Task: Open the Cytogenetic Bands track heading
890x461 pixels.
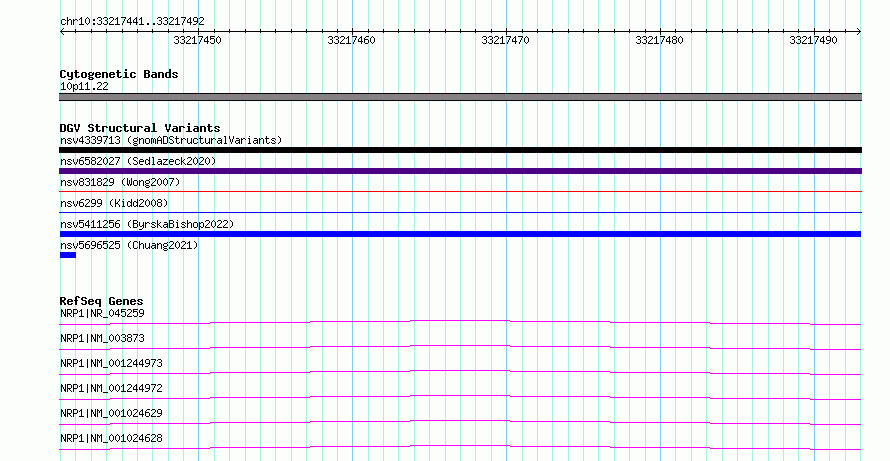Action: pos(119,74)
